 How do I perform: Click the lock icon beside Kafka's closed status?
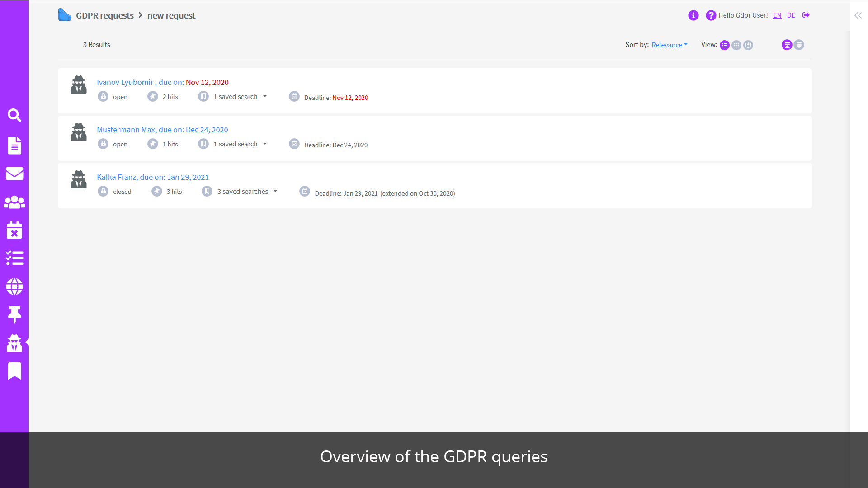pyautogui.click(x=103, y=191)
